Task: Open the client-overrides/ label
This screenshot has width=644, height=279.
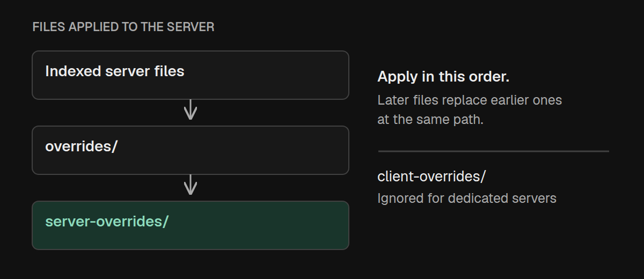Action: [x=431, y=176]
